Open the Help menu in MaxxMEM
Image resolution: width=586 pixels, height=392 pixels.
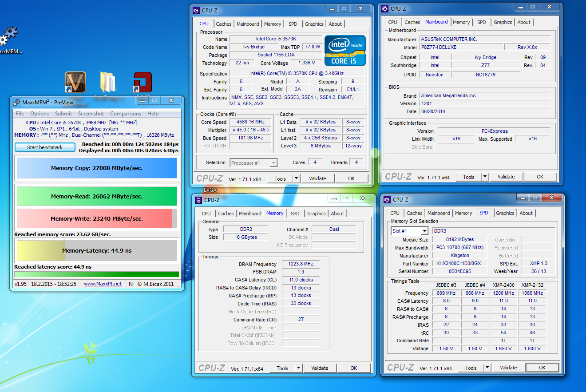click(x=153, y=114)
